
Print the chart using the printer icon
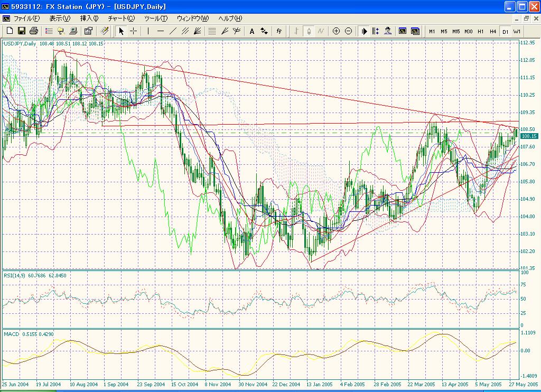point(33,31)
